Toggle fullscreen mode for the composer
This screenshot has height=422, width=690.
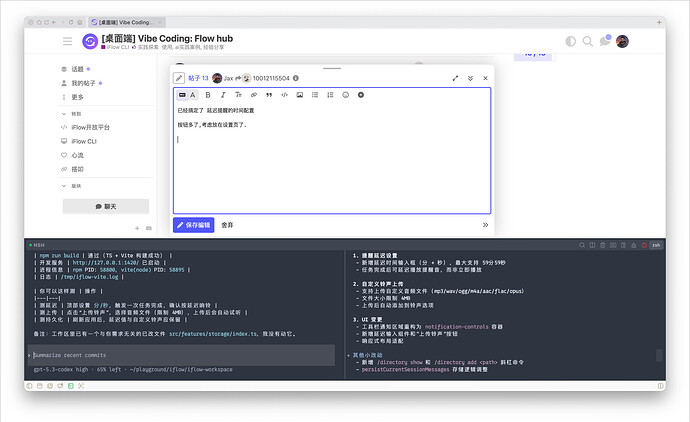tap(455, 77)
